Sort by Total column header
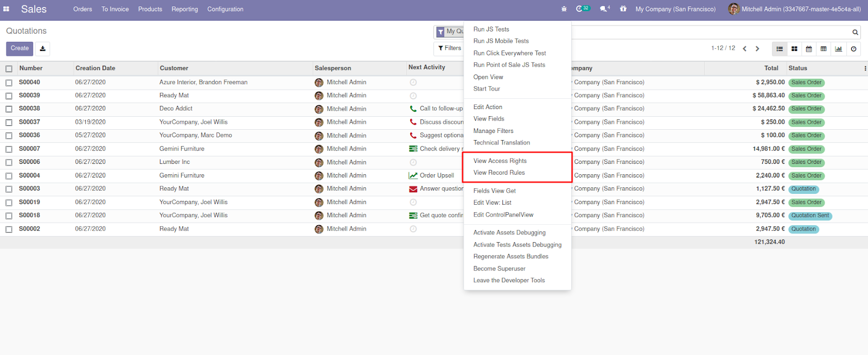The width and height of the screenshot is (868, 355). coord(771,68)
